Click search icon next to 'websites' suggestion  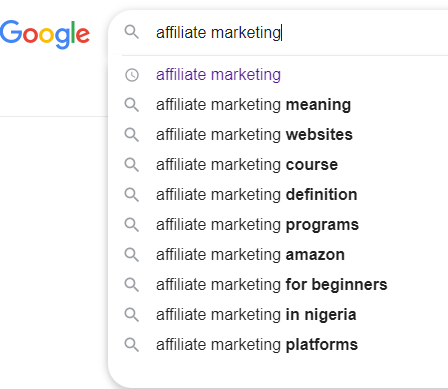(132, 135)
